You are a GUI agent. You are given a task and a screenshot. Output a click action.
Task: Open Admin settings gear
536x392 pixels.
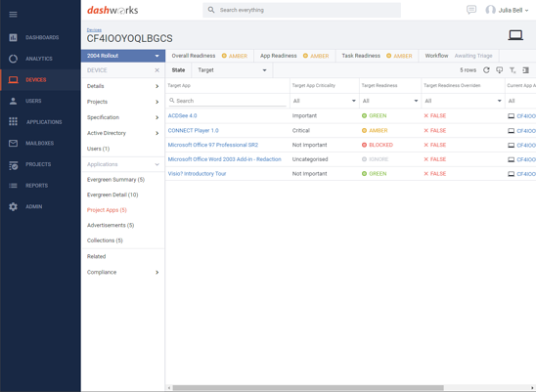(x=13, y=207)
